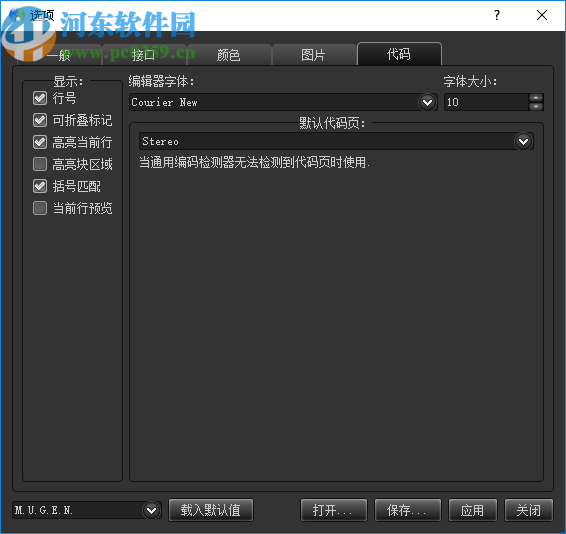Uncheck the 可折叠标记 folding markers checkbox
Viewport: 566px width, 534px height.
tap(40, 120)
